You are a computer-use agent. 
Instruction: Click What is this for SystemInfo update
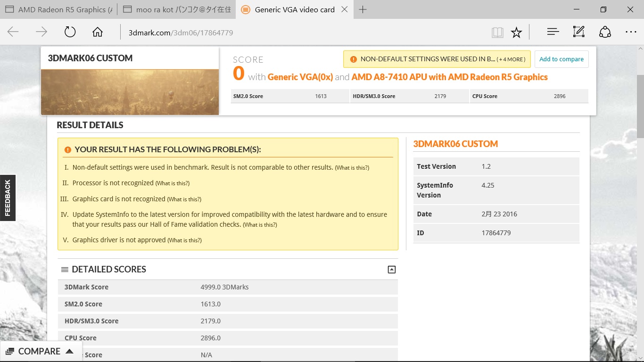pos(260,225)
